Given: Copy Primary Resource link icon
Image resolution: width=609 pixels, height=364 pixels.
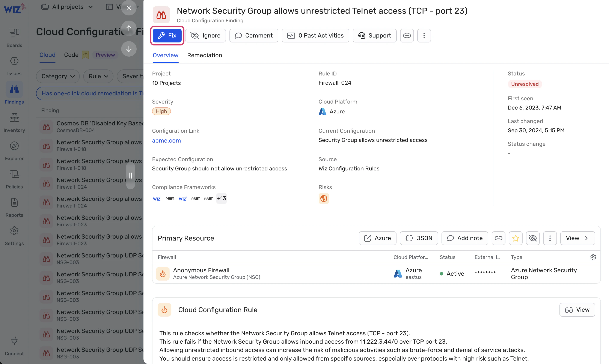Looking at the screenshot, I should tap(498, 238).
